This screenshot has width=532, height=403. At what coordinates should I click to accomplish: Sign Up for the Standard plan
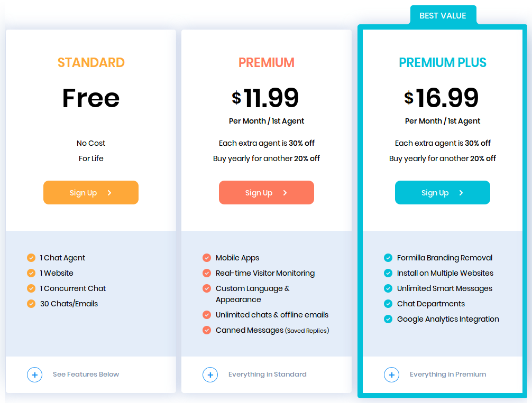click(x=90, y=192)
